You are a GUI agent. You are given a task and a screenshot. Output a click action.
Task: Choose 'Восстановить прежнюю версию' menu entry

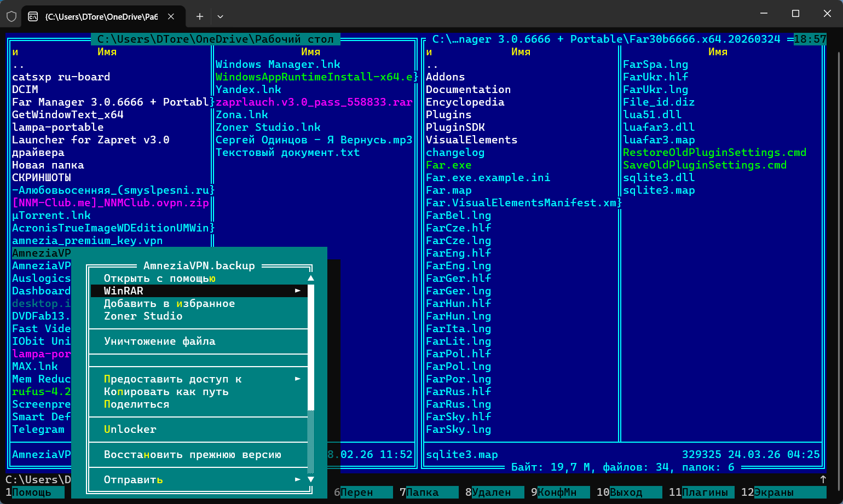click(x=192, y=455)
